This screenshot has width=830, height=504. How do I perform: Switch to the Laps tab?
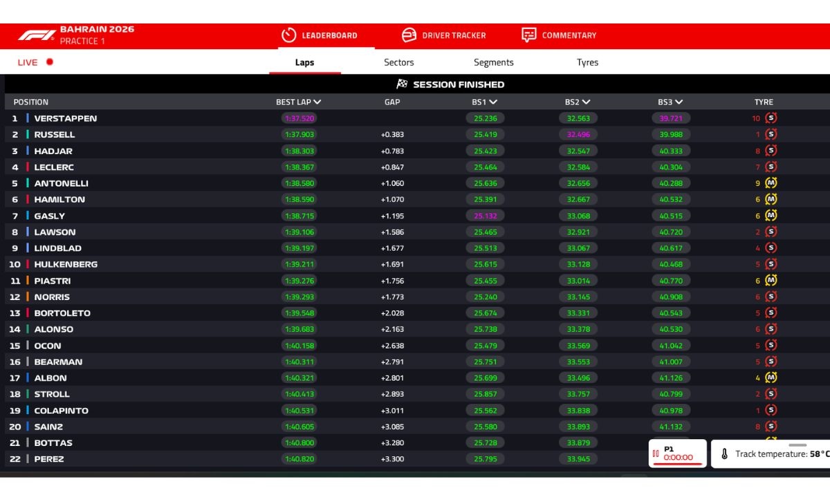coord(304,62)
